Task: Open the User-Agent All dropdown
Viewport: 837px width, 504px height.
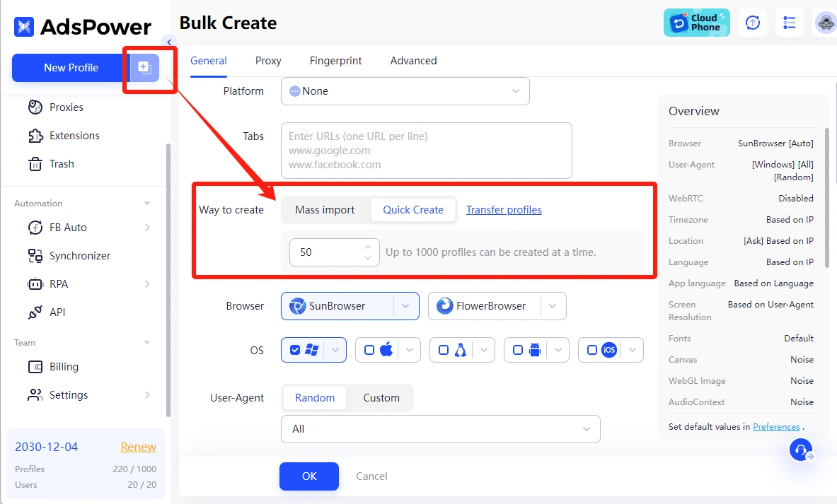Action: pos(440,429)
